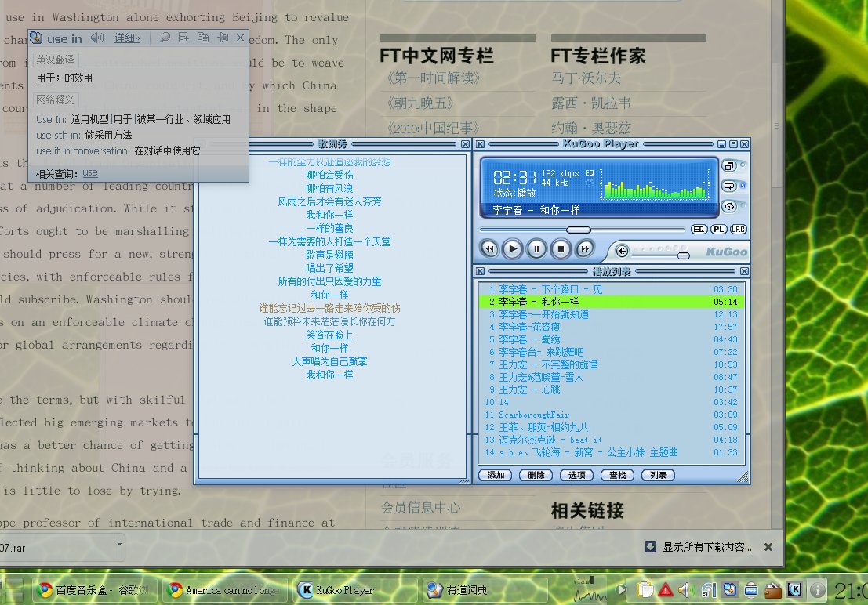
Task: Click the red warning triangle tray icon
Action: click(666, 591)
